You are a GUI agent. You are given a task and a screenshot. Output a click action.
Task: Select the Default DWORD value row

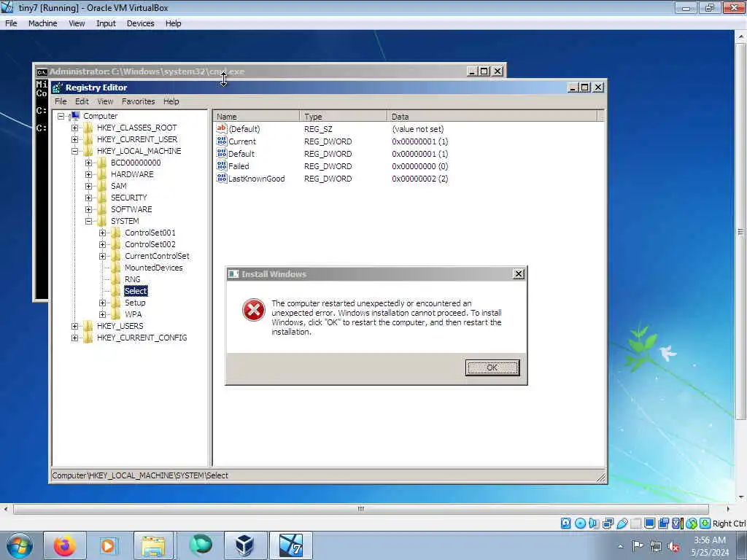tap(241, 154)
